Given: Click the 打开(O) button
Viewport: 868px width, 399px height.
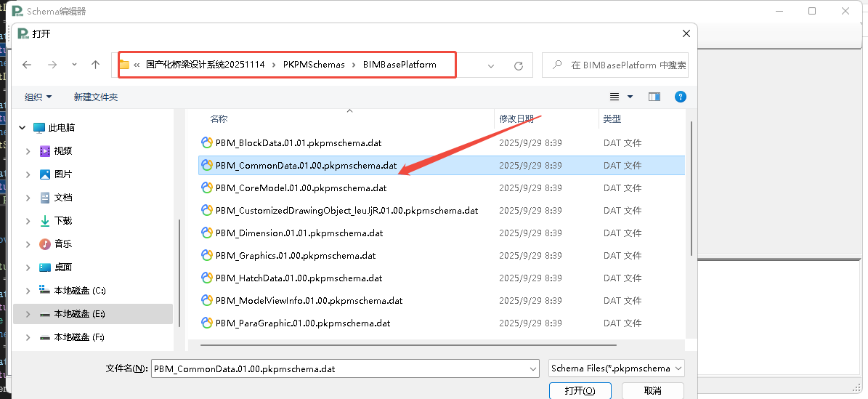Looking at the screenshot, I should [580, 391].
